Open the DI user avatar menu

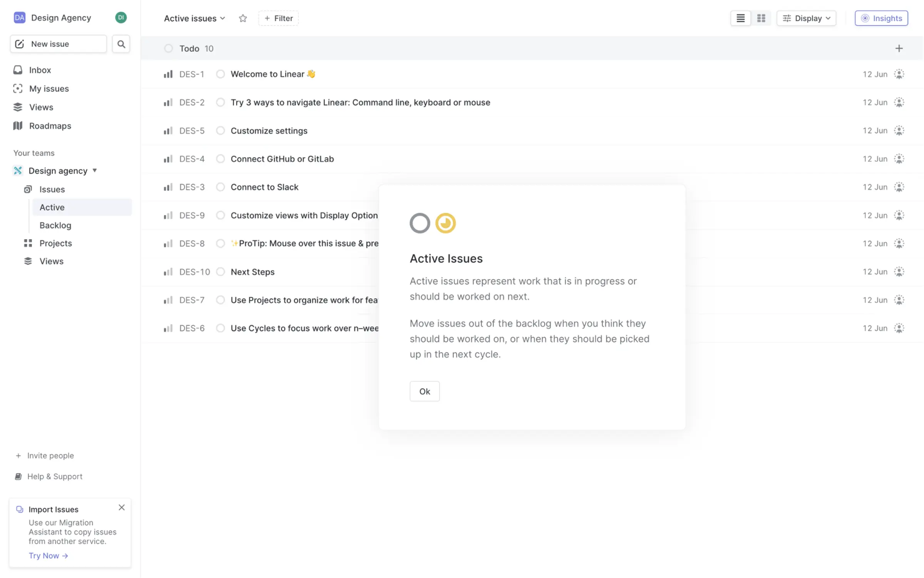tap(121, 18)
